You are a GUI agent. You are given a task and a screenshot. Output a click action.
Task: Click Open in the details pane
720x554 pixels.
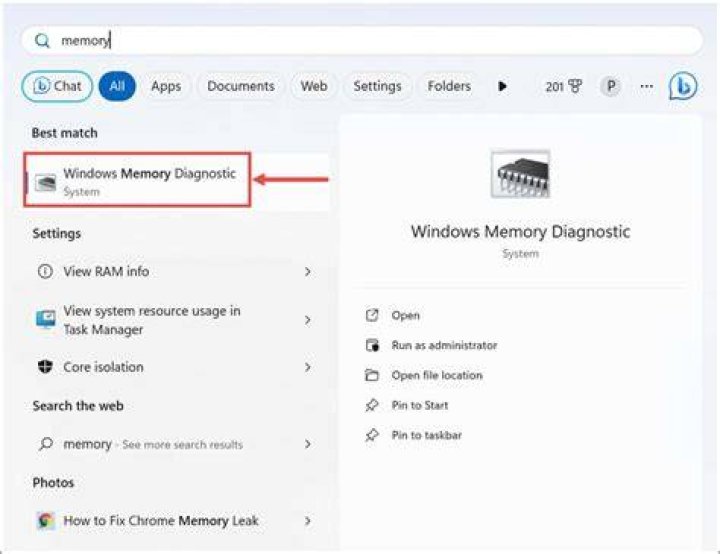405,316
